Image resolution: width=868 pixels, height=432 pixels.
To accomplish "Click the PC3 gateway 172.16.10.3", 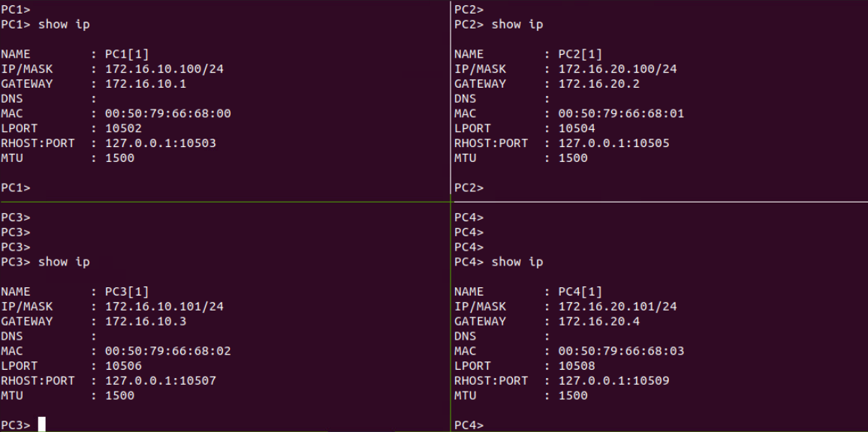I will (x=146, y=321).
